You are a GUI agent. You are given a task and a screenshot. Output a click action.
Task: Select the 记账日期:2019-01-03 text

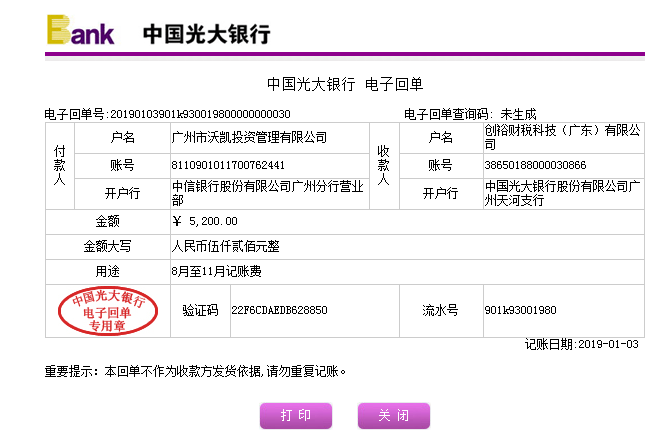582,344
